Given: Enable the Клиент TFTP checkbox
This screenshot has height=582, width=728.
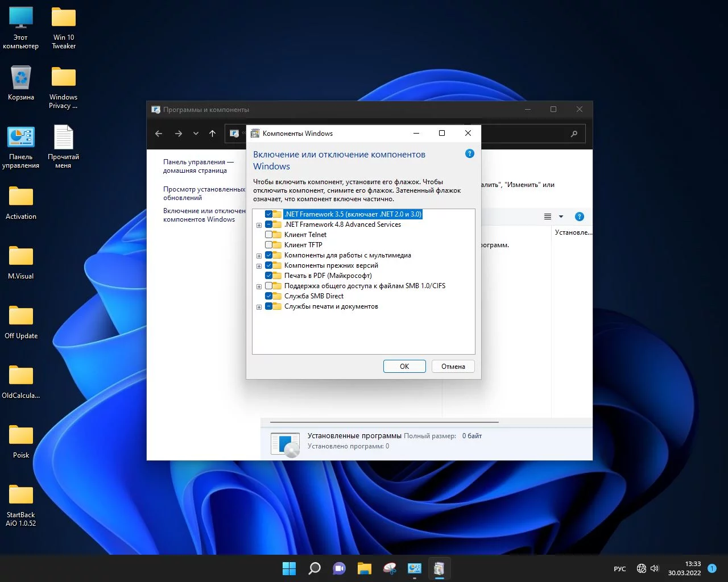Looking at the screenshot, I should 269,245.
